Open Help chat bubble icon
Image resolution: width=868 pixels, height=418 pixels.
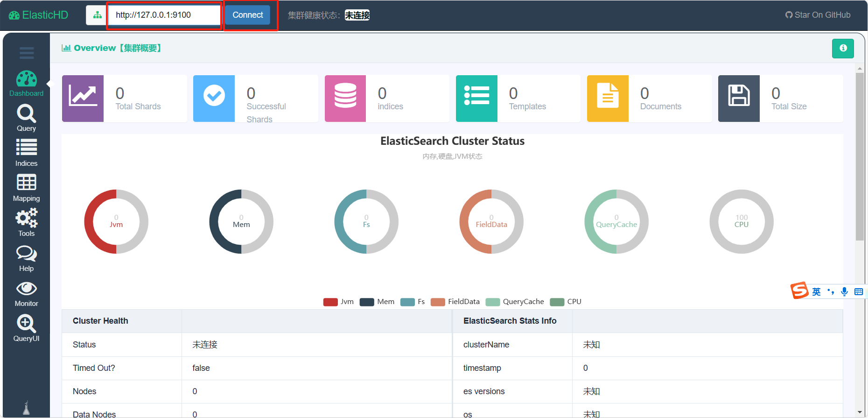point(26,254)
